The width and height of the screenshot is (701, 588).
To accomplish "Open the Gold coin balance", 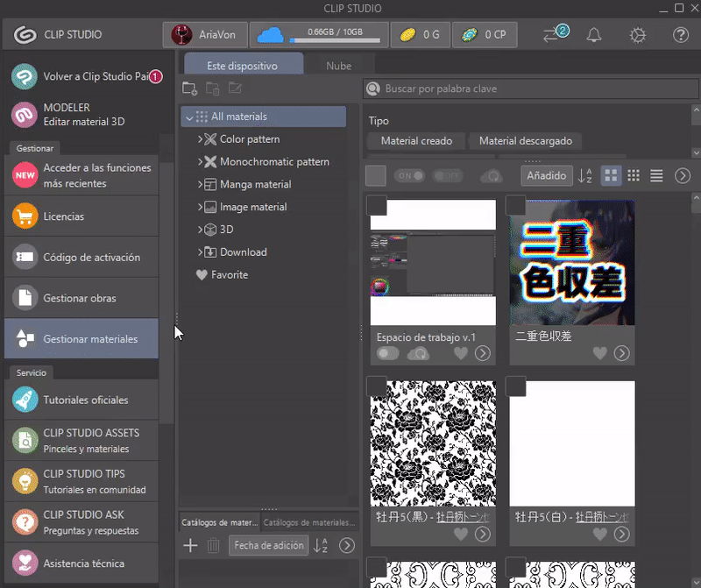I will [x=421, y=34].
